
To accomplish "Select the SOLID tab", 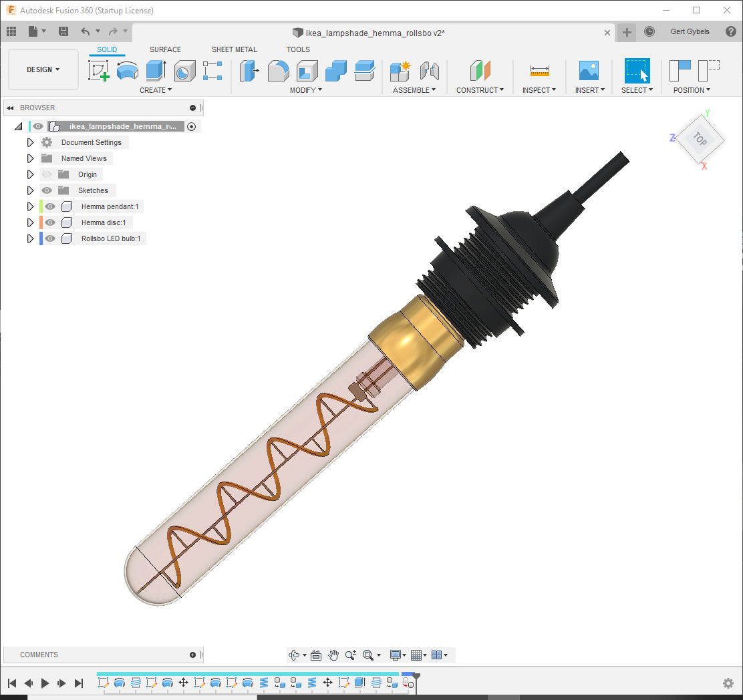I will click(107, 49).
